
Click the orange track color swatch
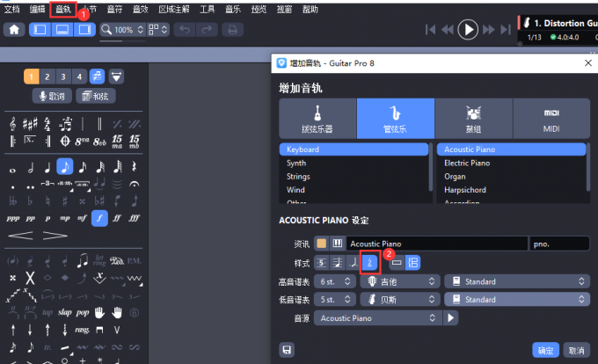pyautogui.click(x=322, y=243)
